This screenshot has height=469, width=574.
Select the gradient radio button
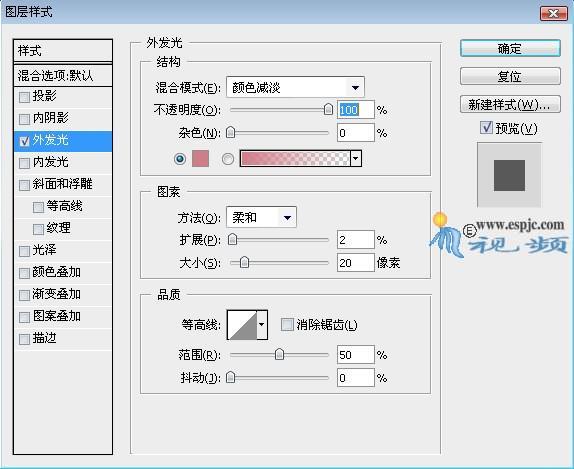click(x=228, y=159)
